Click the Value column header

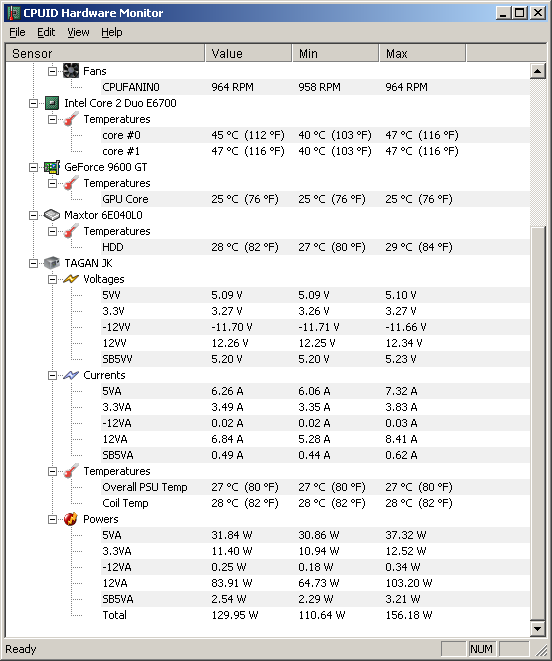point(248,54)
